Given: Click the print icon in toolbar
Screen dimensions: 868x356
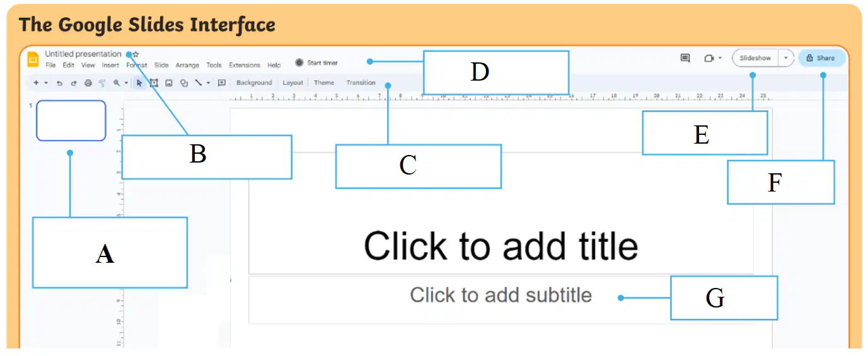Looking at the screenshot, I should click(x=88, y=83).
